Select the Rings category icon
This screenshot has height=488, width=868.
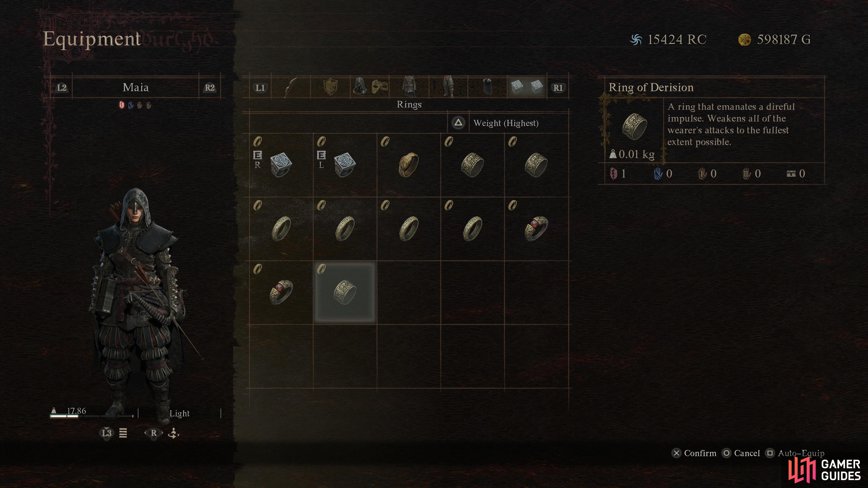pyautogui.click(x=527, y=88)
